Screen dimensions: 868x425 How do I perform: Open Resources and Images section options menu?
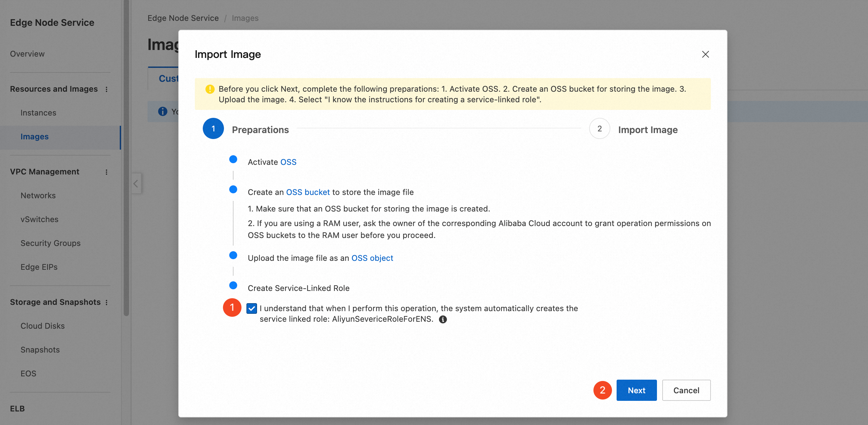click(107, 89)
